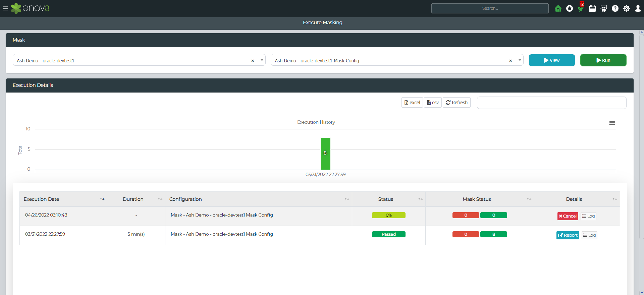
Task: Open Log for 04/26/2022 execution
Action: [589, 216]
